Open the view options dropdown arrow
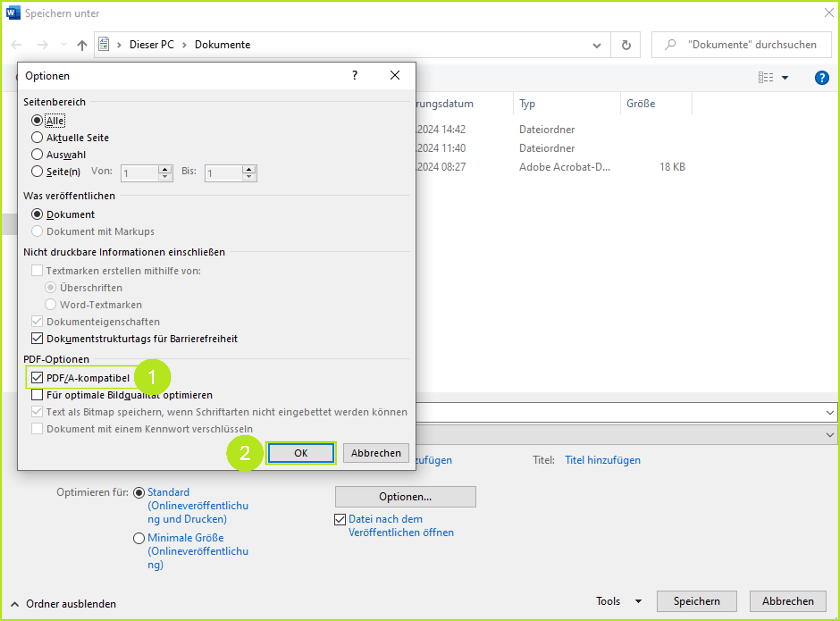840x621 pixels. point(785,78)
